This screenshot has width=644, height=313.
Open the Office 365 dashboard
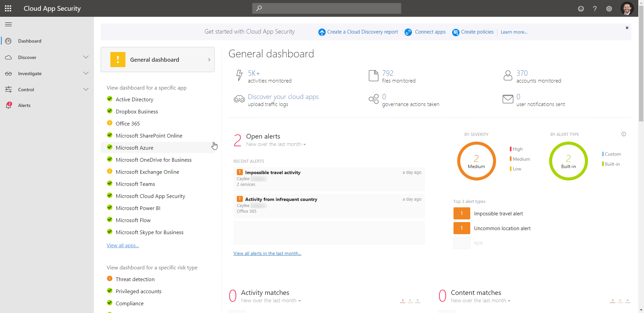pos(128,123)
